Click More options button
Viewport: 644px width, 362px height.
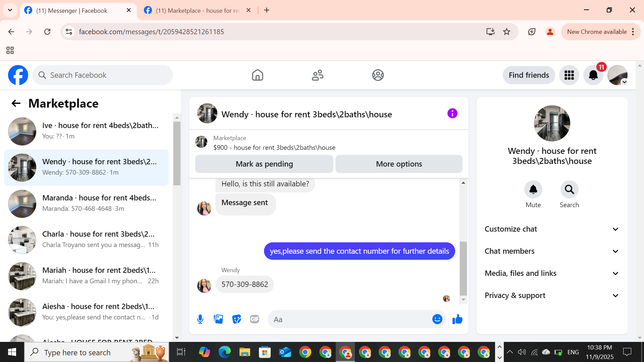tap(399, 164)
